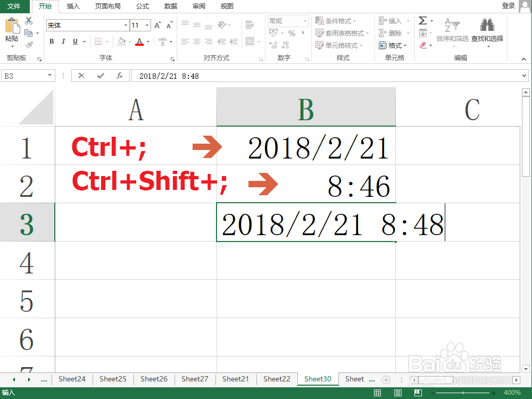Open 套用表格格式 table format menu
The height and width of the screenshot is (399, 532).
click(342, 33)
